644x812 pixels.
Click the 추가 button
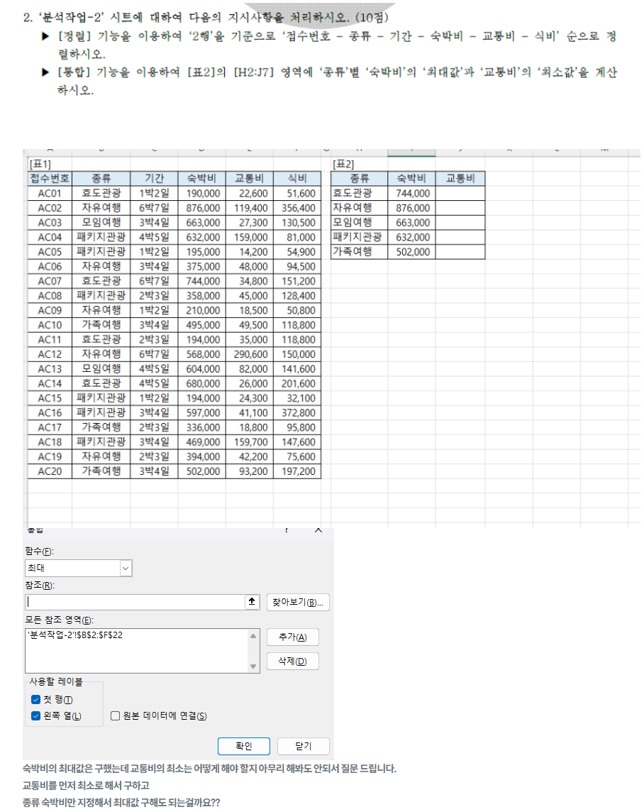[x=293, y=637]
